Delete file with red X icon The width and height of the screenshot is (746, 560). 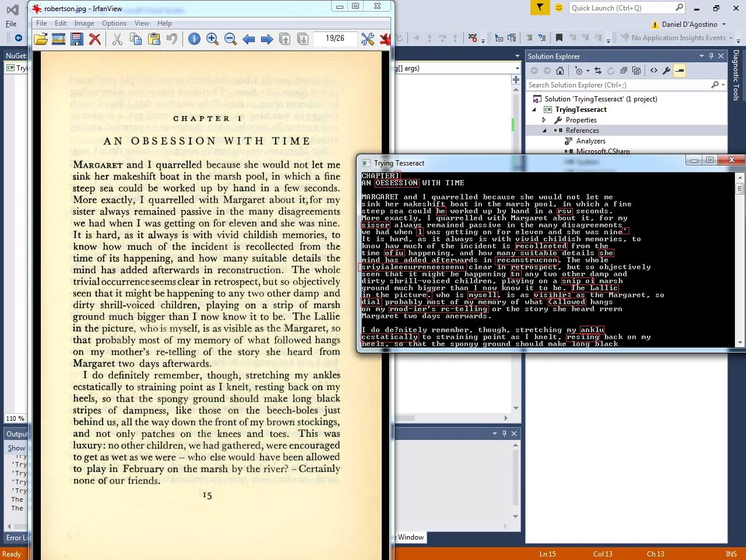click(x=94, y=39)
